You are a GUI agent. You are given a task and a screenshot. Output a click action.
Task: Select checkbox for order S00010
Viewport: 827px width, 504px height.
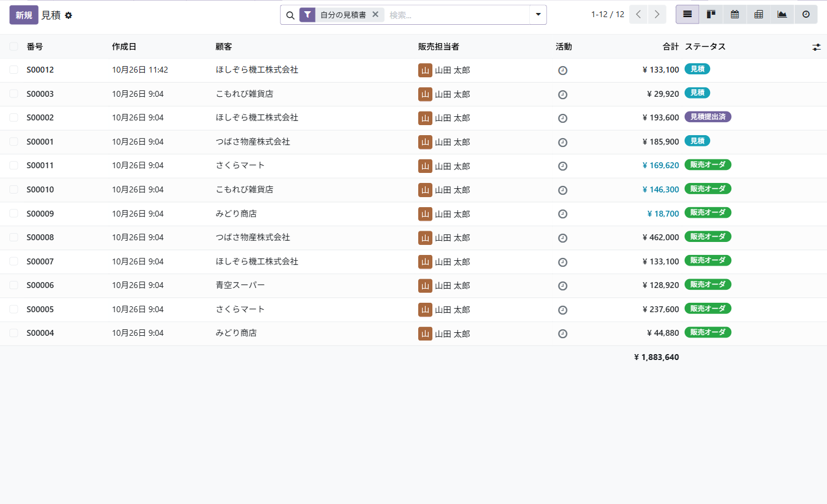14,189
